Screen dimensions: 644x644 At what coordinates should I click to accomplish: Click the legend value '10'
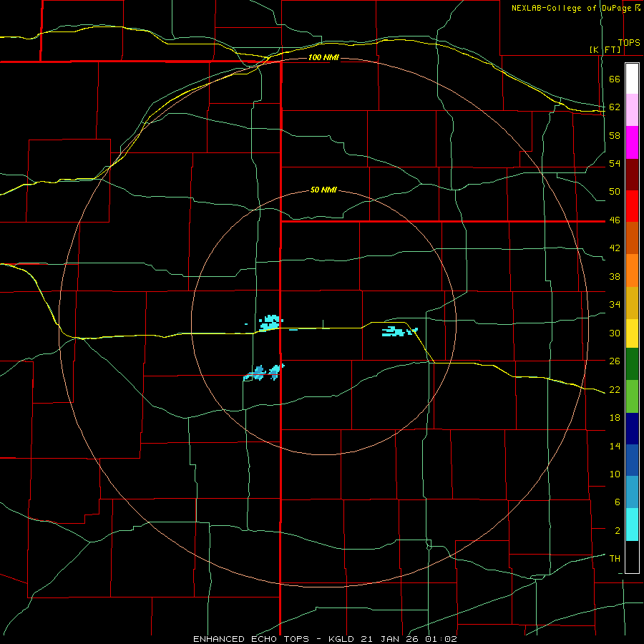(x=615, y=474)
